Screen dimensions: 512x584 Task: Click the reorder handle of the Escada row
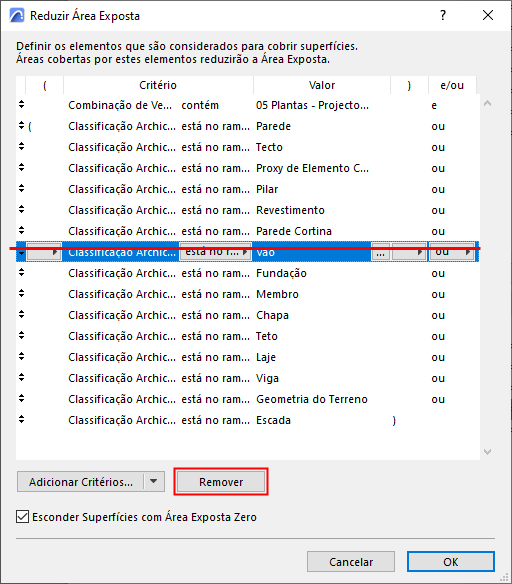pos(21,420)
